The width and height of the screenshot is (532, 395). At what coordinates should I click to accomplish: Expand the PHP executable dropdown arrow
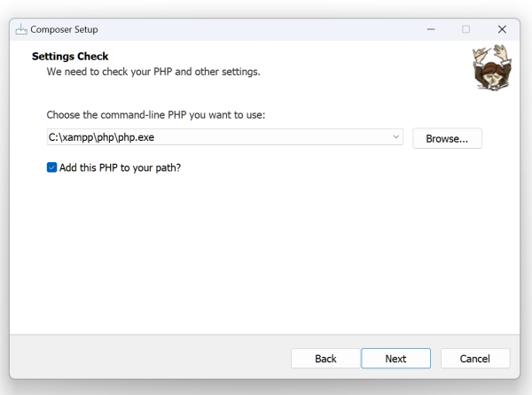pyautogui.click(x=396, y=137)
